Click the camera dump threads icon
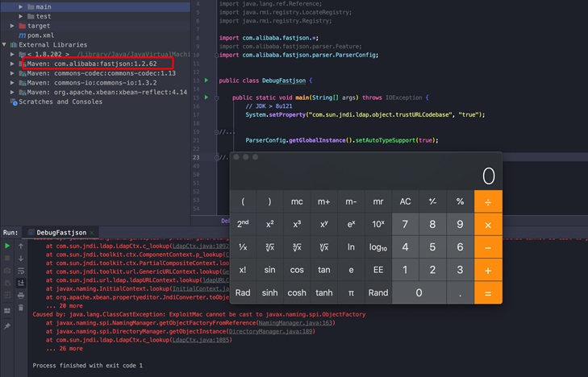 (7, 271)
